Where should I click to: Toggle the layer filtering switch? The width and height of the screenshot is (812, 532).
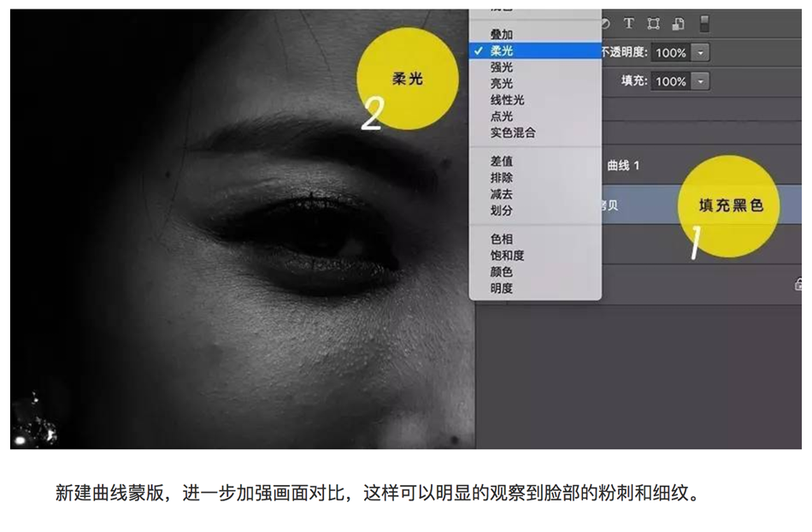(x=703, y=24)
